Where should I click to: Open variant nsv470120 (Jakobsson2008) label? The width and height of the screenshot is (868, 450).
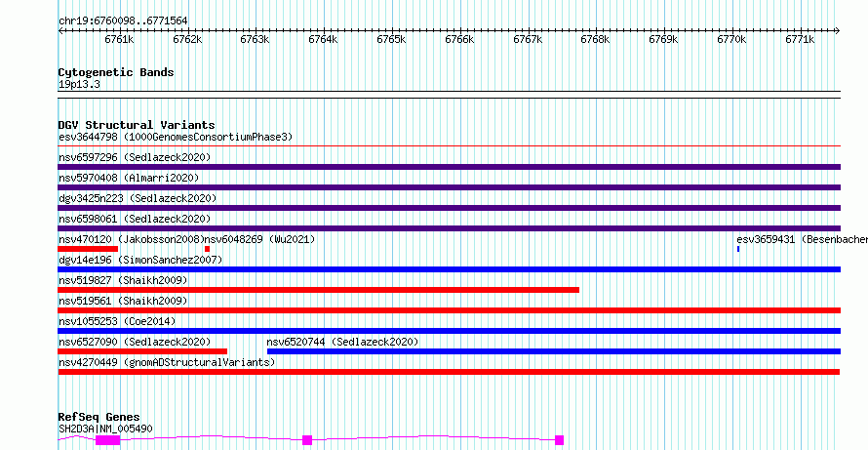(132, 239)
